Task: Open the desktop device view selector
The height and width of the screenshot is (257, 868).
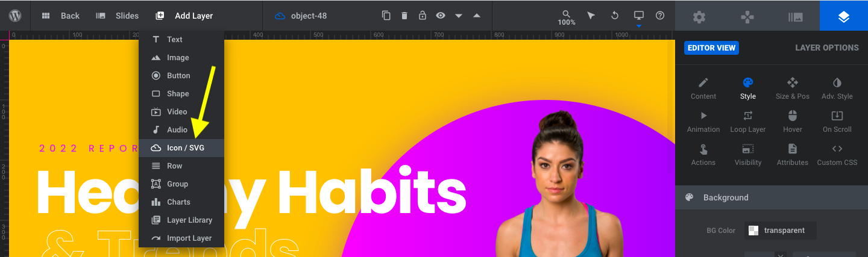Action: pyautogui.click(x=639, y=16)
